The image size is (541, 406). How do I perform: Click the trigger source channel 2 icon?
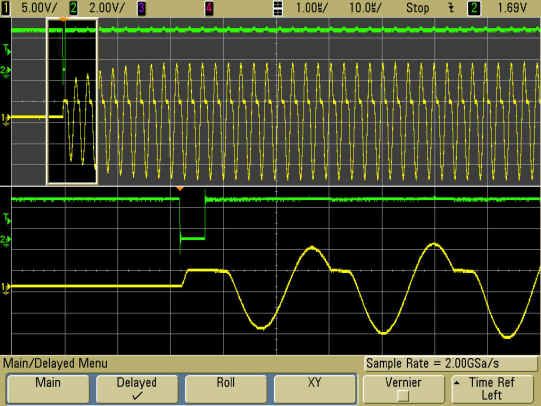474,8
